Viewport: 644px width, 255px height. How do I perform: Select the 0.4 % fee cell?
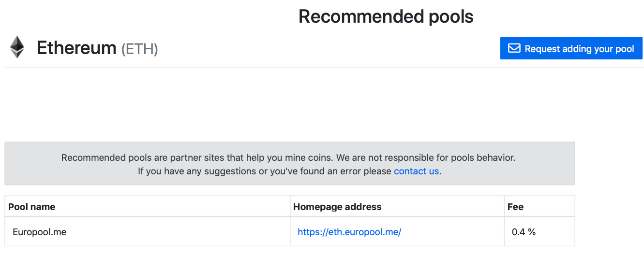524,232
